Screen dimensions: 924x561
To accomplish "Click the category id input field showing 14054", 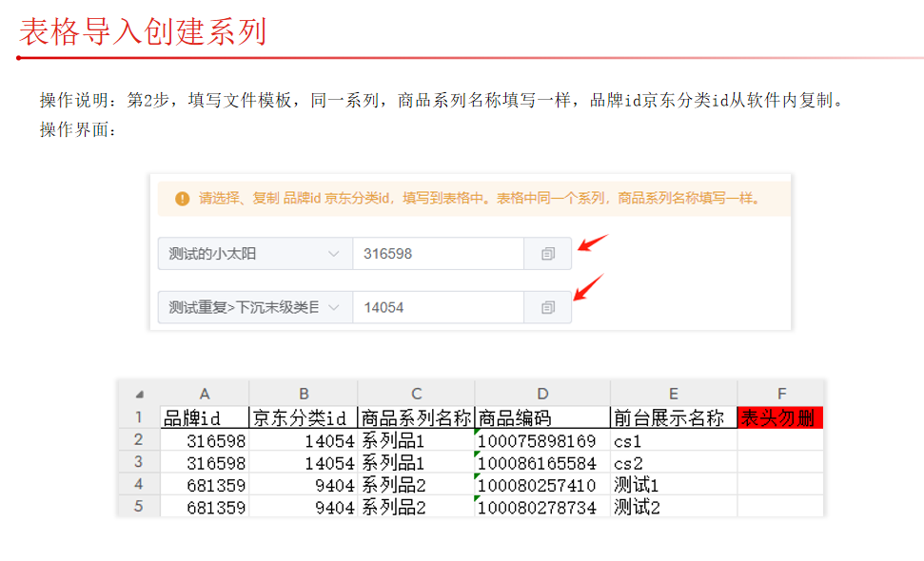I will 438,307.
